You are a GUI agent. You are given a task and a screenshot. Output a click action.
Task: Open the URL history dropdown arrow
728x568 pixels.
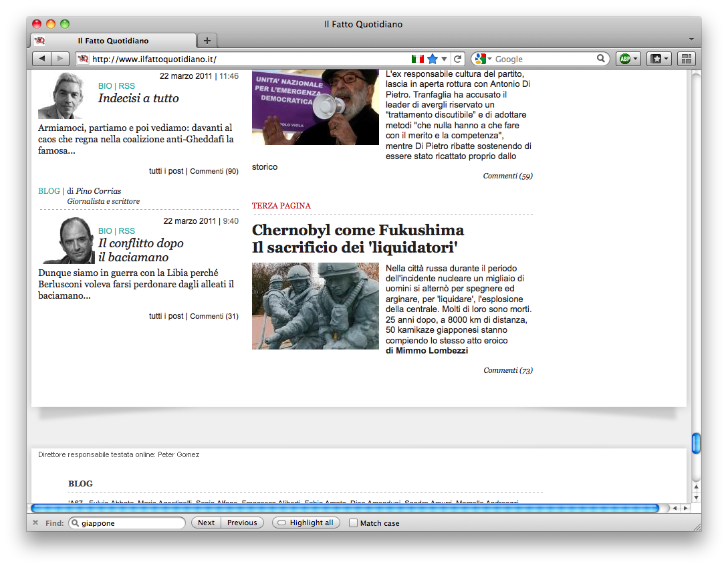445,59
